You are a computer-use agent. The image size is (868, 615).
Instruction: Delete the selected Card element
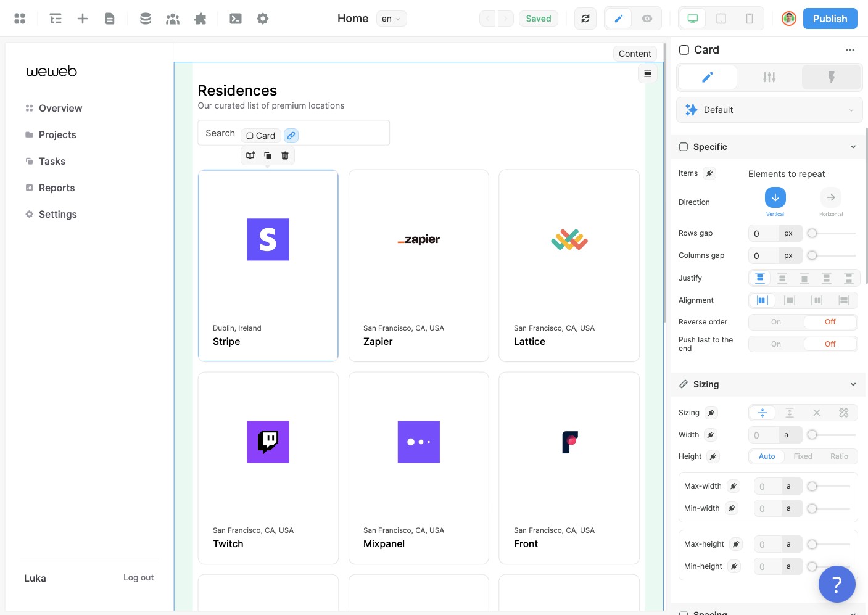[x=285, y=155]
